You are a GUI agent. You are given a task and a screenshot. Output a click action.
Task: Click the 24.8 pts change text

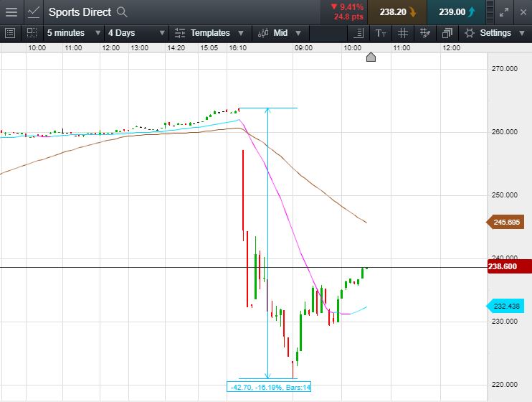(348, 17)
